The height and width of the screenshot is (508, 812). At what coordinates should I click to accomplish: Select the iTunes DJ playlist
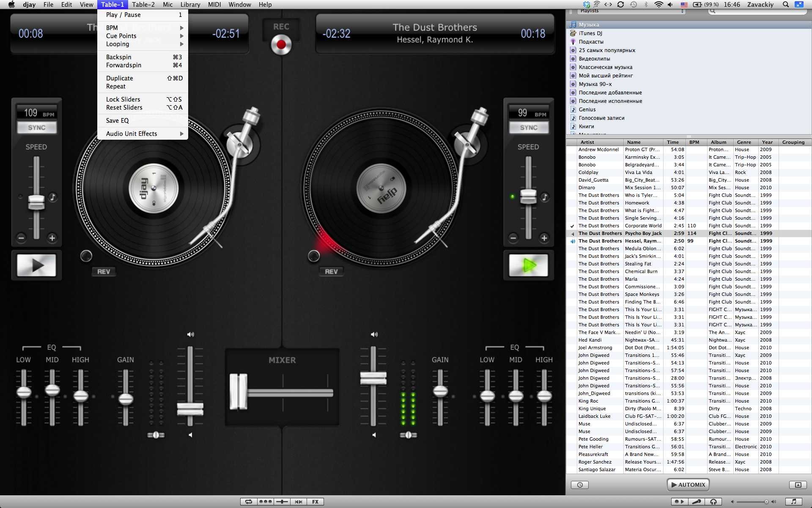(689, 33)
